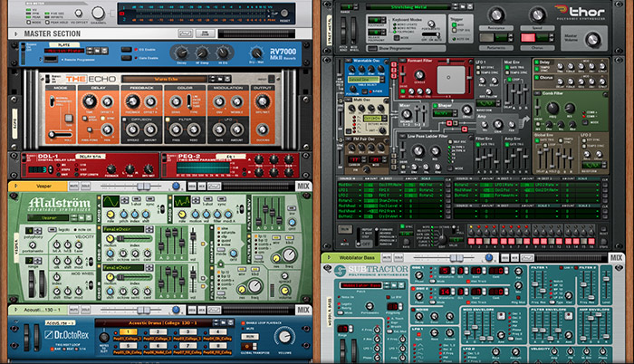Image resolution: width=634 pixels, height=364 pixels.
Task: Toggle RV7000 Gate Enable button
Action: [127, 58]
